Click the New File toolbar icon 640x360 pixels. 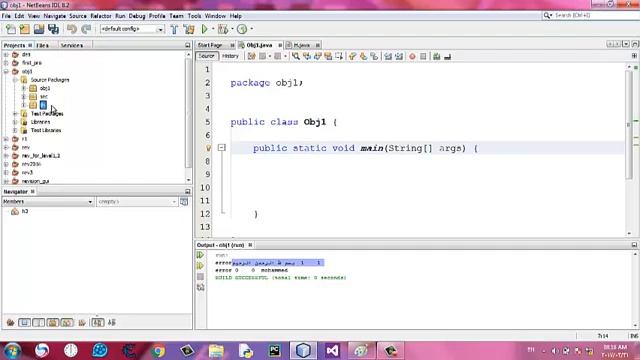coord(11,29)
